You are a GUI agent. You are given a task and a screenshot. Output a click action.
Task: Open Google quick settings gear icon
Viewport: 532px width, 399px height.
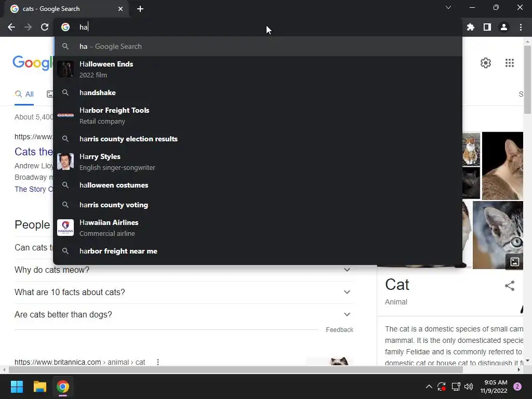[486, 63]
